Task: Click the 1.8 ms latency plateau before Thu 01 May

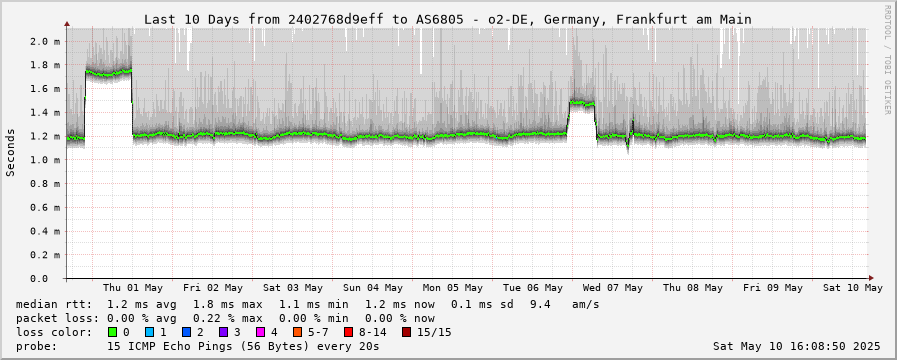Action: [x=109, y=73]
